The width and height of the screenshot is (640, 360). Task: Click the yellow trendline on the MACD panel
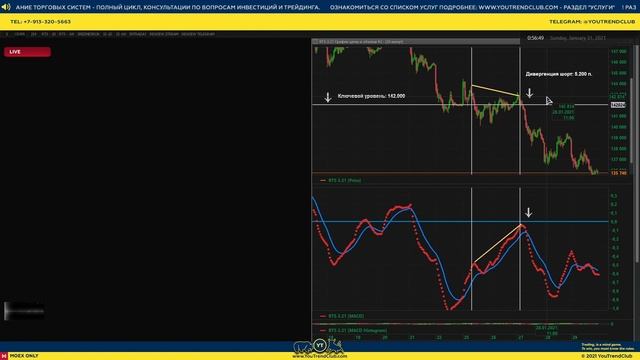coord(497,243)
